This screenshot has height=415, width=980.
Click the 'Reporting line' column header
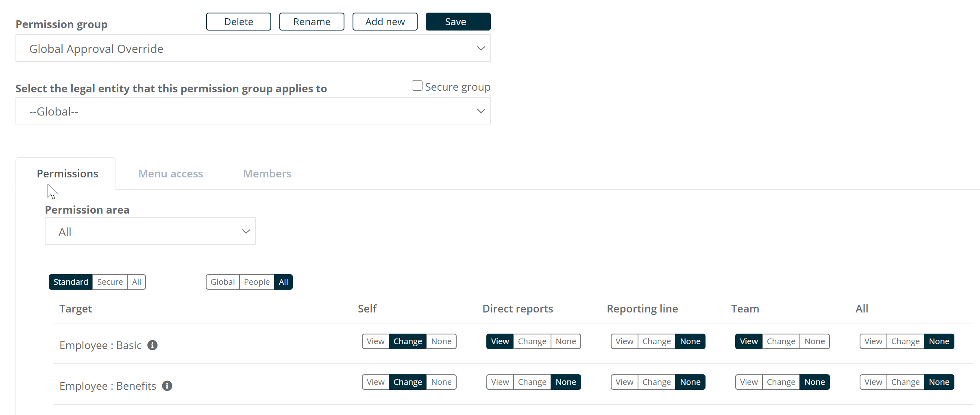(x=642, y=309)
